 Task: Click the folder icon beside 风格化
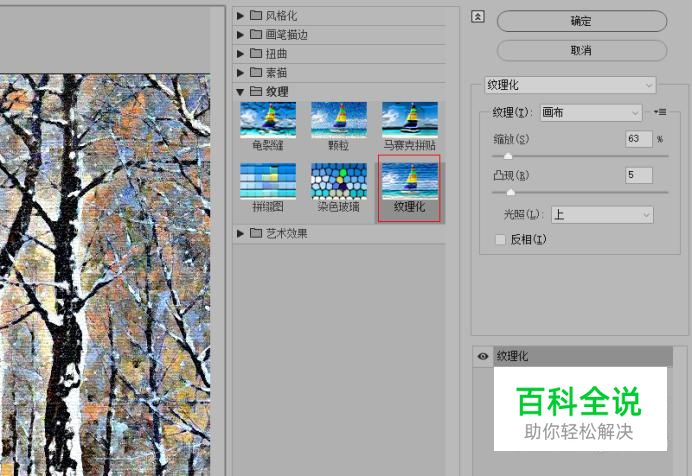256,15
